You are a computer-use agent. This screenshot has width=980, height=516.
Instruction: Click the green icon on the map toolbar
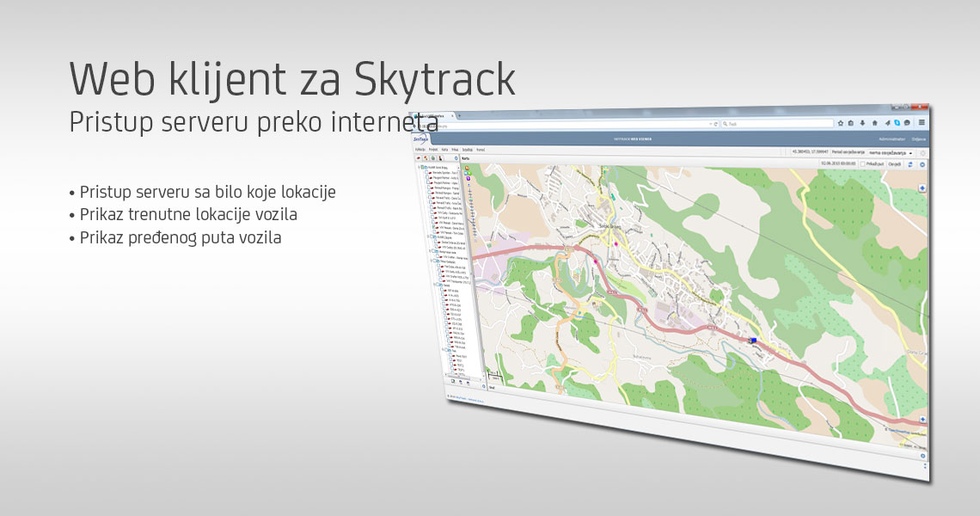click(468, 173)
